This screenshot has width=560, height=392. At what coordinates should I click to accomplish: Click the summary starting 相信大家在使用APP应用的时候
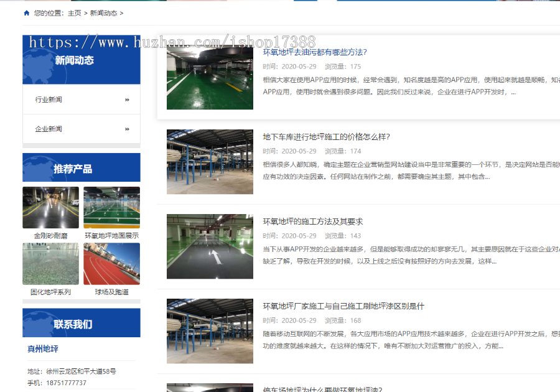click(x=411, y=86)
